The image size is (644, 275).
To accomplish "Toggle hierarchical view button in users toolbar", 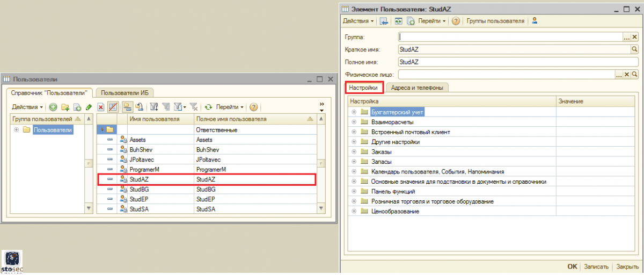I will (127, 107).
